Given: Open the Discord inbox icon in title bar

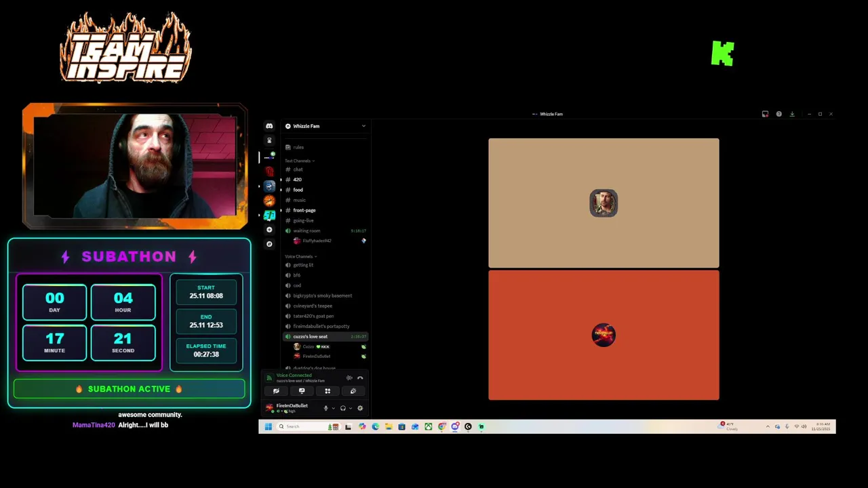Looking at the screenshot, I should coord(765,114).
